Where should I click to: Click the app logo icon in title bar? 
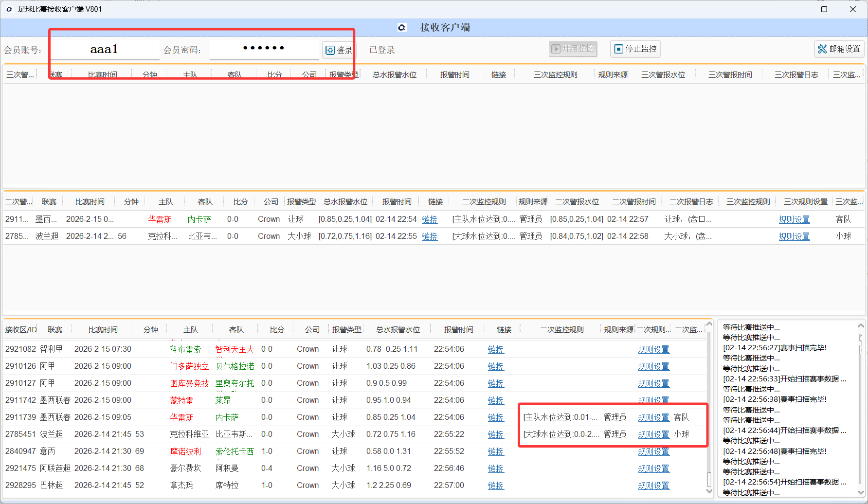point(9,9)
